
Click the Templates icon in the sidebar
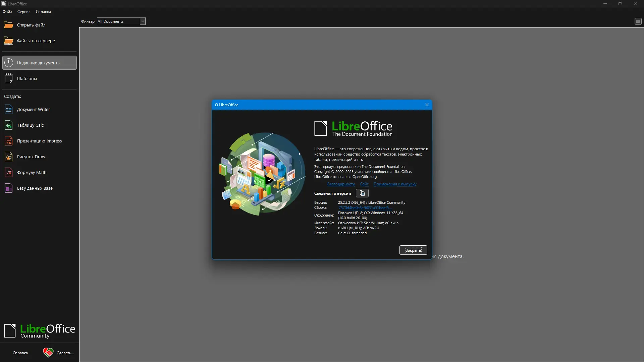tap(9, 79)
